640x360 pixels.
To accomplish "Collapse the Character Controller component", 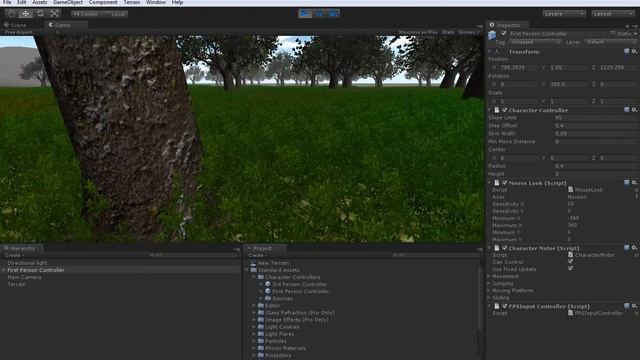I will coord(489,110).
